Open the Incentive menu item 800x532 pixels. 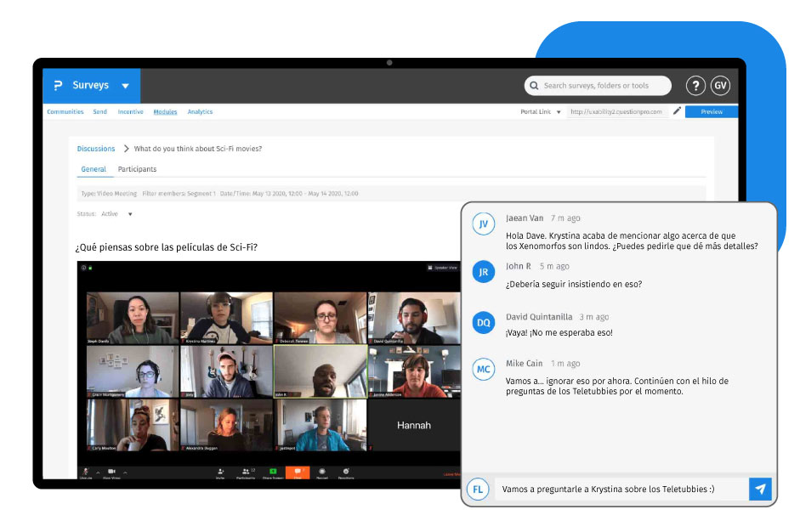click(x=131, y=111)
